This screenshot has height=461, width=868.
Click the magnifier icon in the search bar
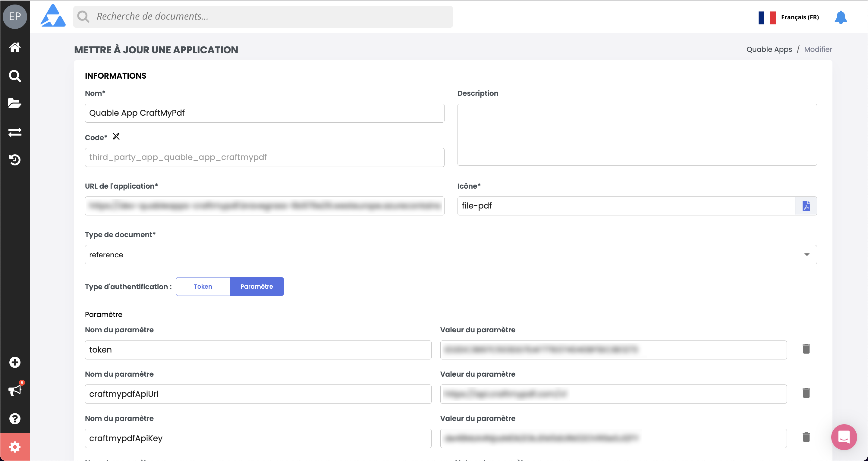(83, 17)
